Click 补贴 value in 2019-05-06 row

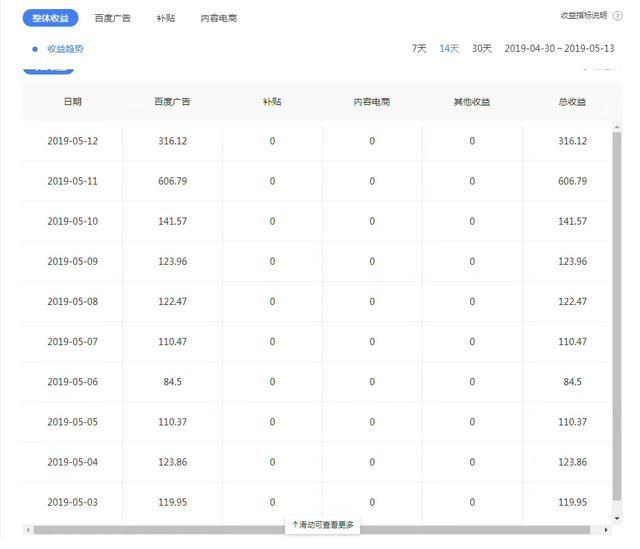[x=272, y=382]
